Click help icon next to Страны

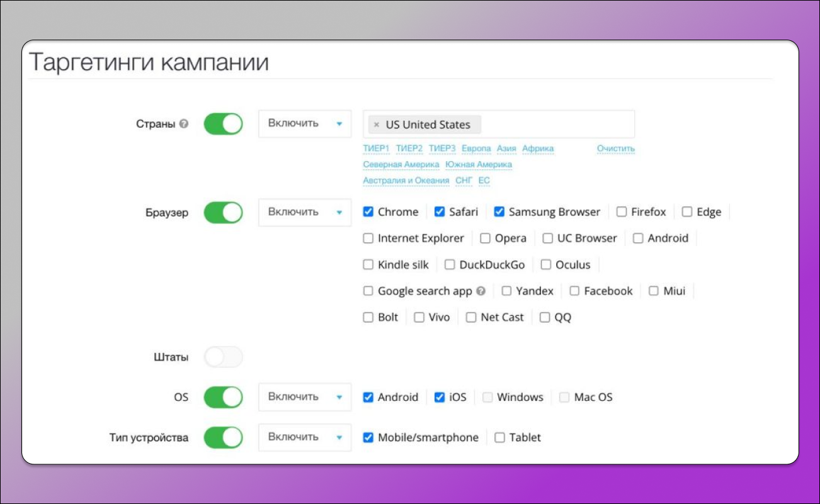[184, 125]
